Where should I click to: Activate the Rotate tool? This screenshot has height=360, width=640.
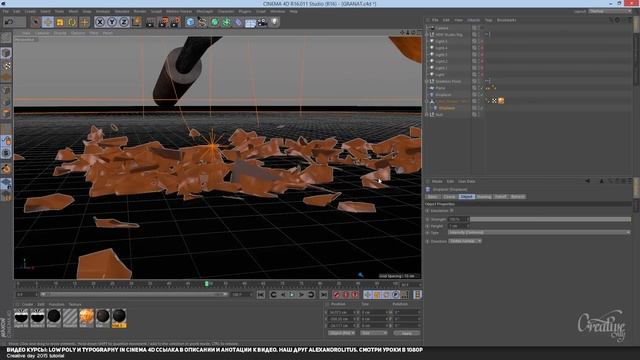[x=72, y=22]
